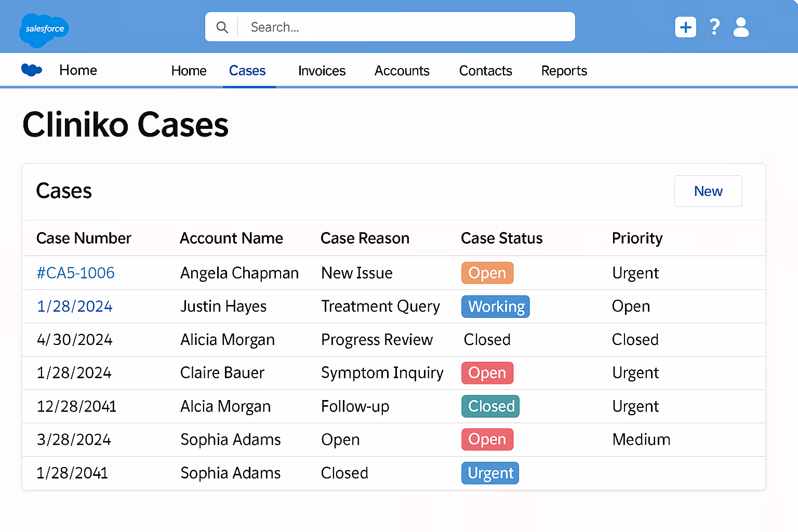Click the Progress Review case reason
The width and height of the screenshot is (798, 532).
(x=377, y=340)
